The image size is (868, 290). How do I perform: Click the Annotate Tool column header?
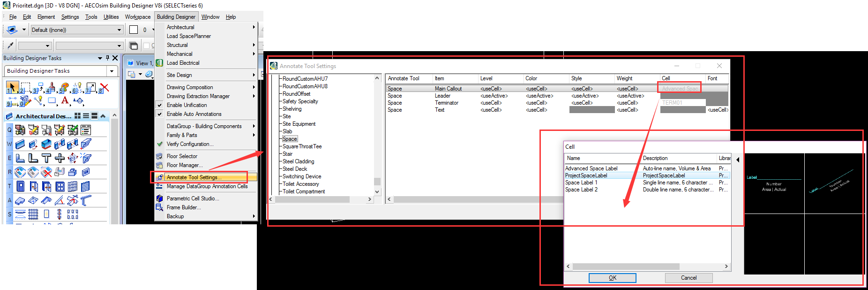(x=409, y=78)
